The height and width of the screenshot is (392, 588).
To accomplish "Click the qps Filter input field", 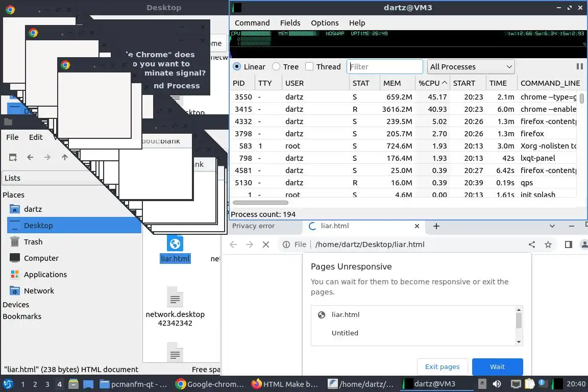I will pyautogui.click(x=385, y=67).
